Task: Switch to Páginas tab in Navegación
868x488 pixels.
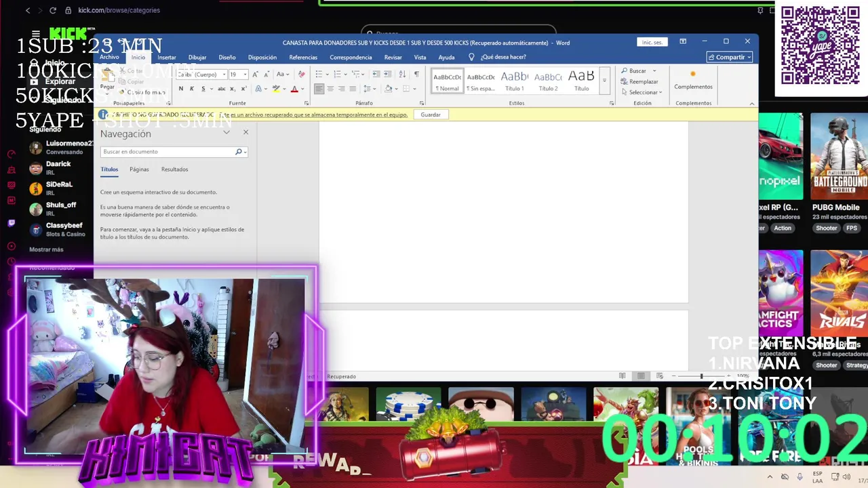Action: pos(139,169)
